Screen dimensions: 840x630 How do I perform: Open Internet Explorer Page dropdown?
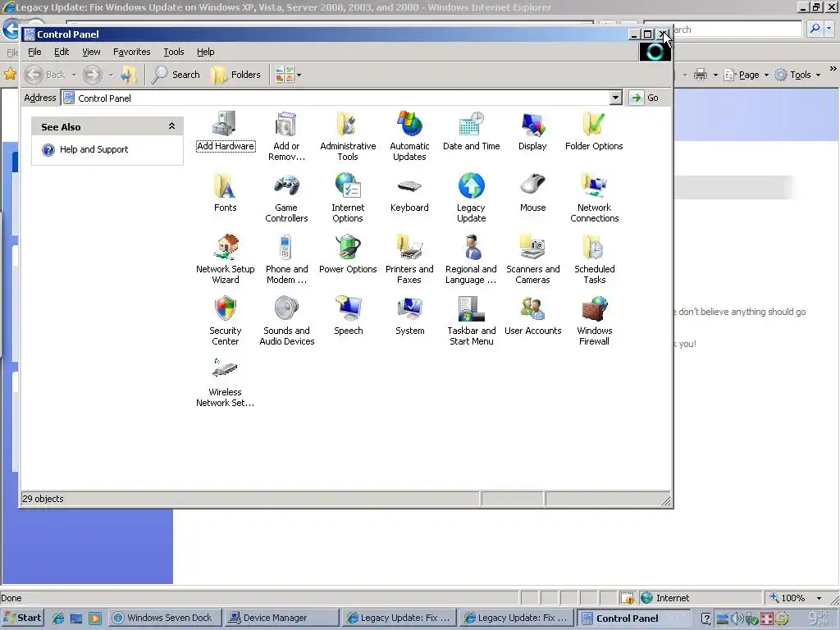pyautogui.click(x=746, y=75)
